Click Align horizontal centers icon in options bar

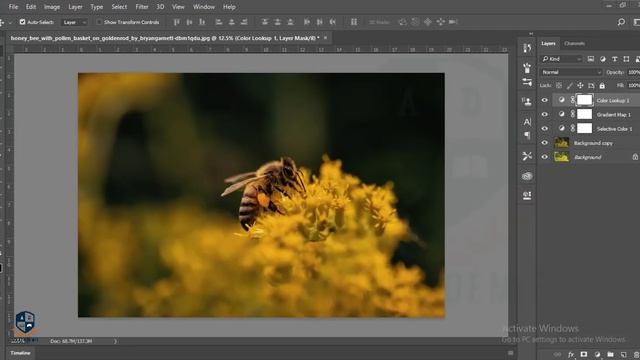click(x=231, y=22)
